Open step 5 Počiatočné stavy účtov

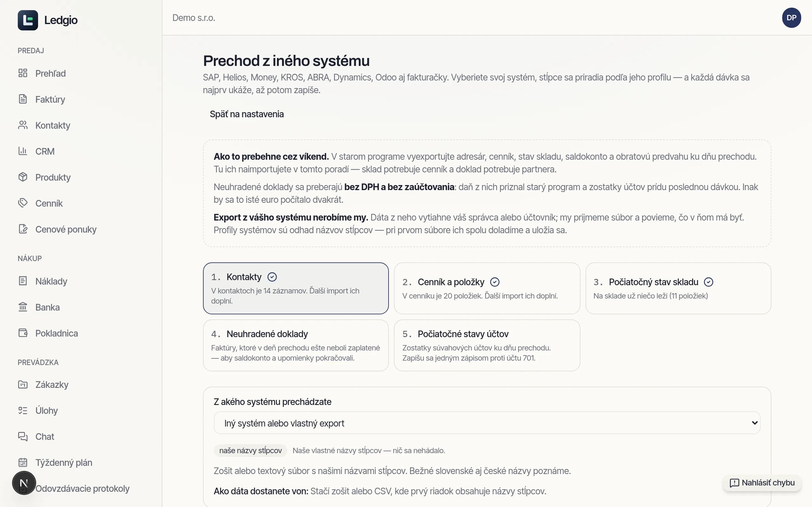tap(487, 345)
